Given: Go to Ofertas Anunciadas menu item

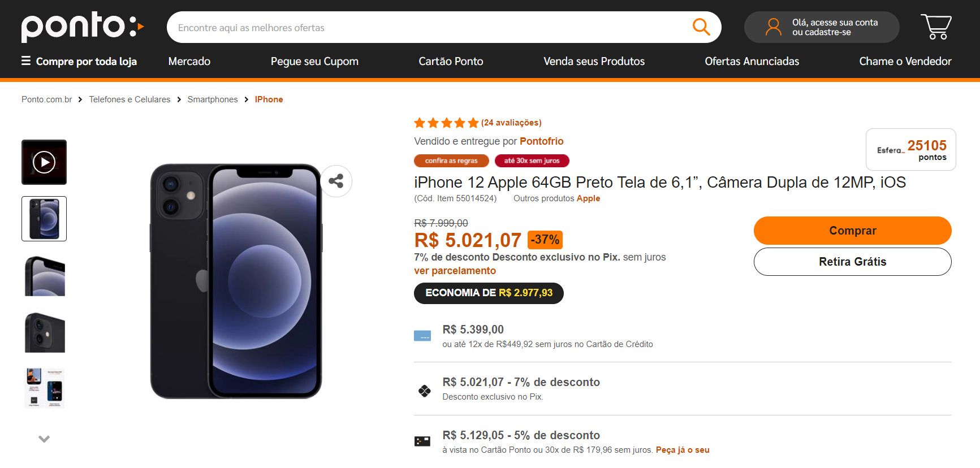Looking at the screenshot, I should (x=752, y=61).
